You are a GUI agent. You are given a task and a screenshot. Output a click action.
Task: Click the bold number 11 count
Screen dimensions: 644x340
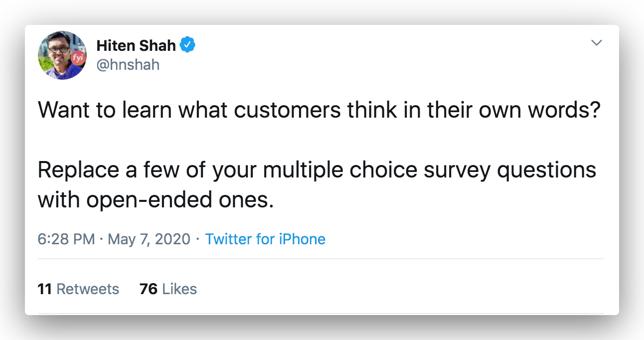[45, 289]
